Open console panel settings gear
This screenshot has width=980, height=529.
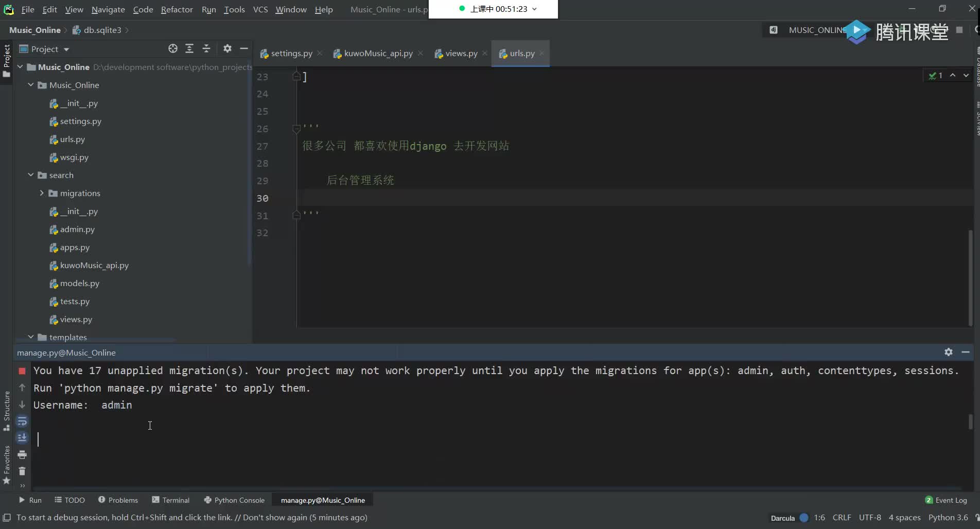[949, 352]
